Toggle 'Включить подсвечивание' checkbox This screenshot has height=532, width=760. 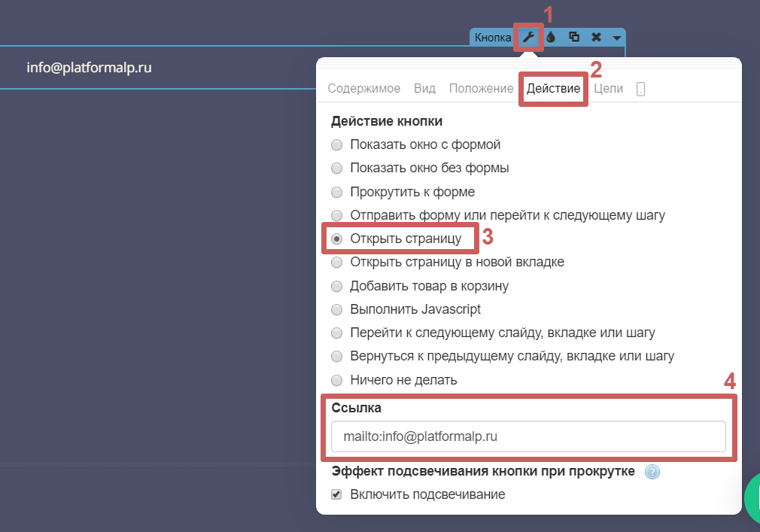pyautogui.click(x=337, y=494)
